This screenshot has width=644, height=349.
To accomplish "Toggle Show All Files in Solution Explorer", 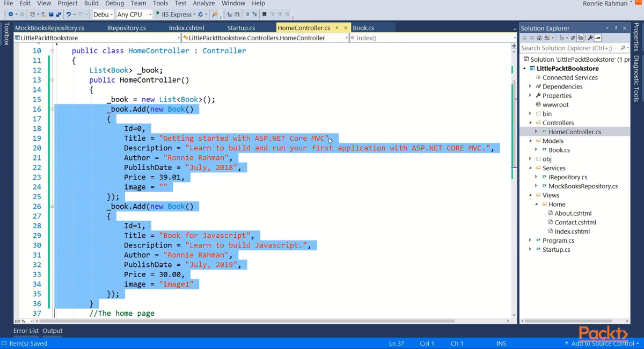I will [x=580, y=38].
